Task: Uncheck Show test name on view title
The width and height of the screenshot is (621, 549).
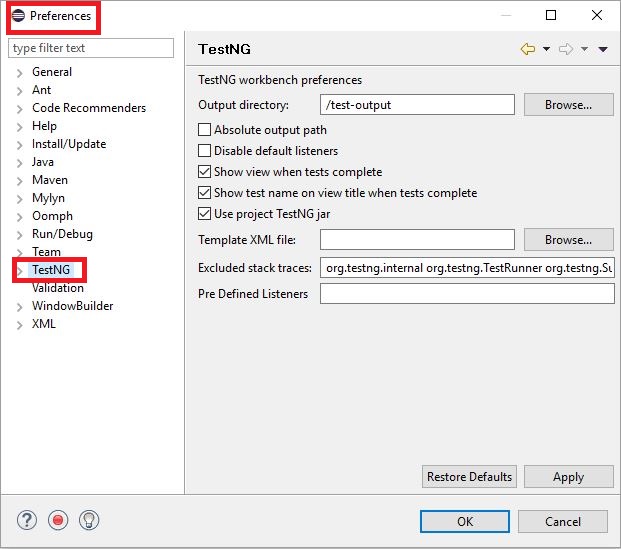Action: (204, 193)
